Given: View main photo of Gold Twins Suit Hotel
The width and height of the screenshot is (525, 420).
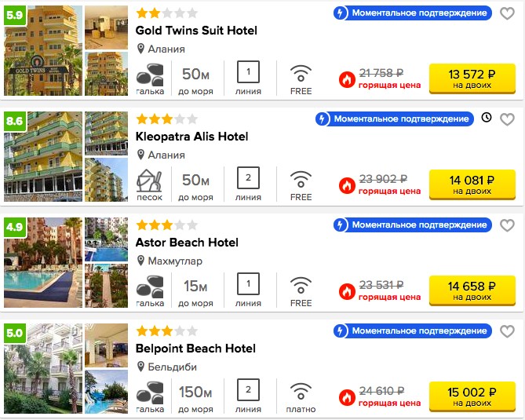Looking at the screenshot, I should coord(43,50).
